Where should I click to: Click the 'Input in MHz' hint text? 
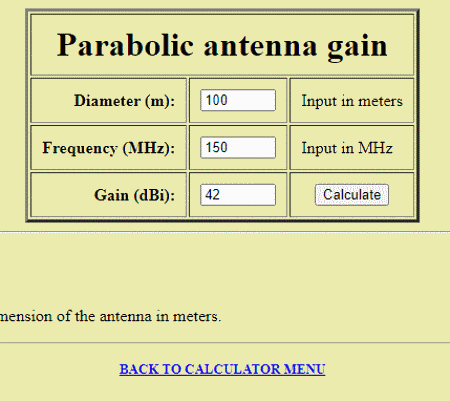coord(347,148)
